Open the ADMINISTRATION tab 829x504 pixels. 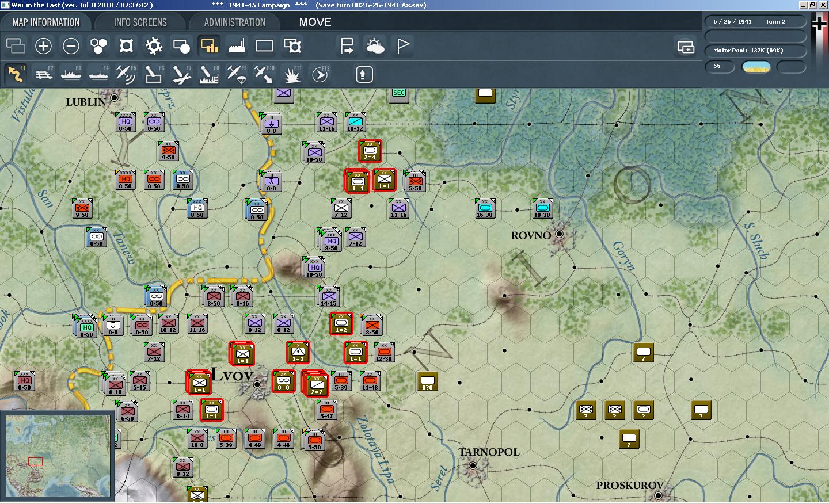pyautogui.click(x=234, y=22)
